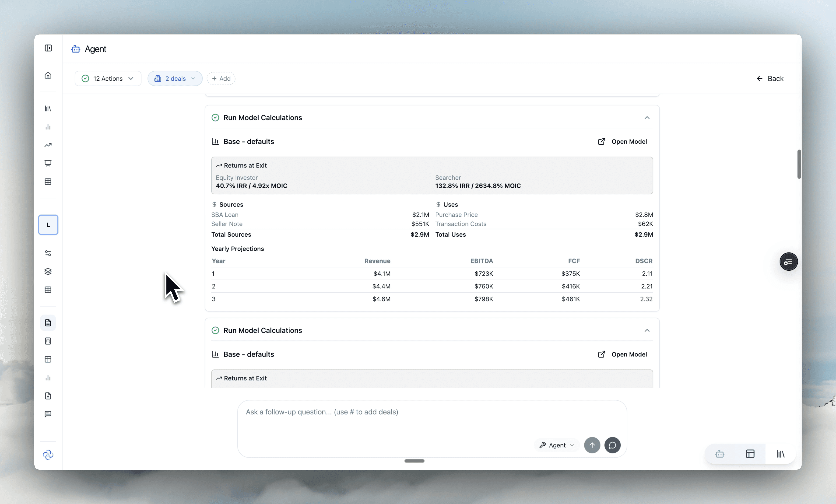Viewport: 836px width, 504px height.
Task: Switch to layout panel tab bottom right
Action: pyautogui.click(x=750, y=454)
